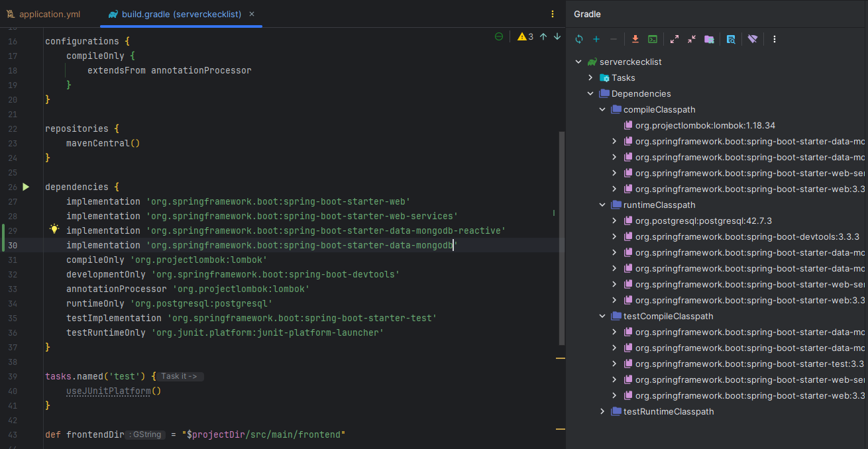This screenshot has width=868, height=449.
Task: Click line number 30 in gutter
Action: coord(13,245)
